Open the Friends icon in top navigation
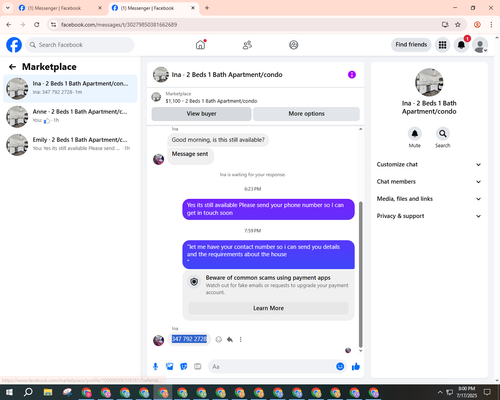 pyautogui.click(x=247, y=45)
